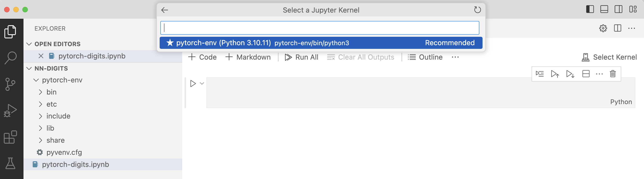
Task: Execute cell and below
Action: [x=570, y=74]
